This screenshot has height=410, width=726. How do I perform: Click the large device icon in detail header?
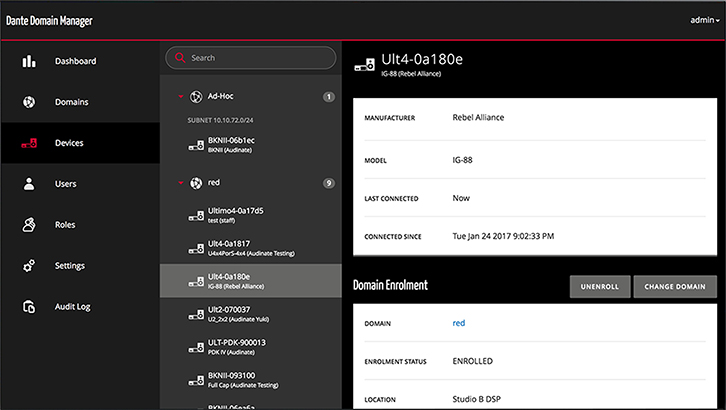[x=365, y=65]
